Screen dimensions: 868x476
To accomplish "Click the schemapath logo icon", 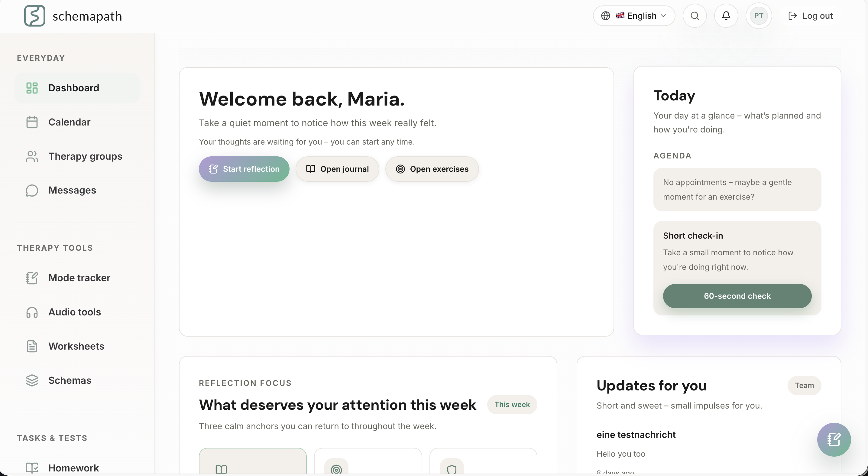I will click(x=34, y=15).
